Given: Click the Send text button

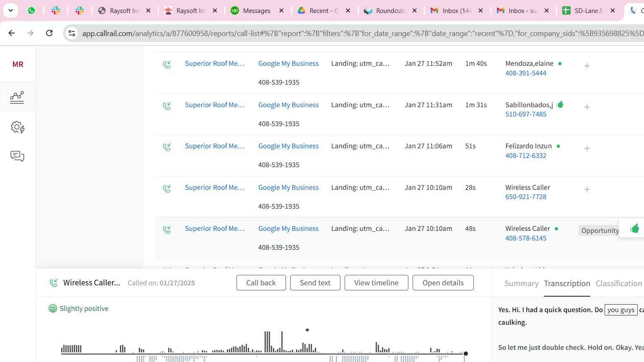Looking at the screenshot, I should click(315, 283).
